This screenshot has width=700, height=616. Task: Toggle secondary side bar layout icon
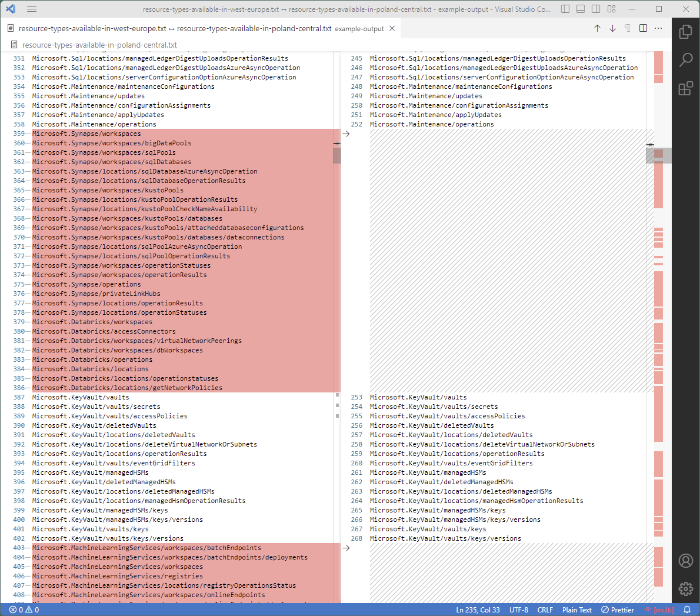pyautogui.click(x=595, y=9)
